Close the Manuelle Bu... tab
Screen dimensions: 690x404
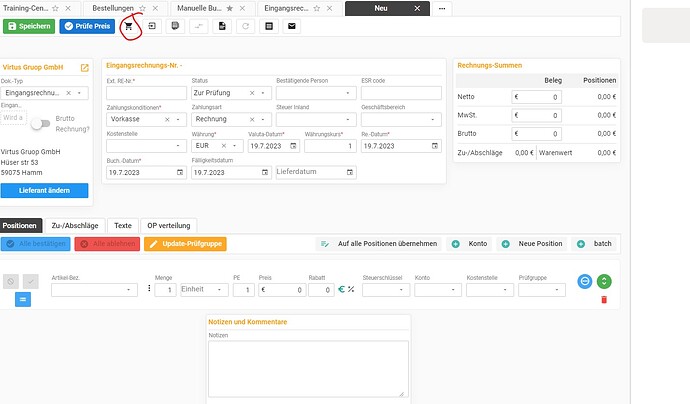(242, 8)
